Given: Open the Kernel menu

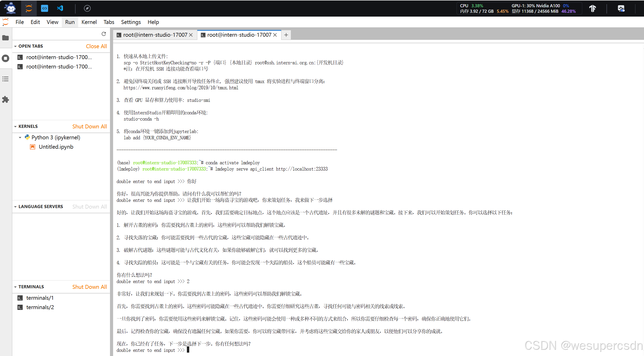Looking at the screenshot, I should (x=89, y=22).
